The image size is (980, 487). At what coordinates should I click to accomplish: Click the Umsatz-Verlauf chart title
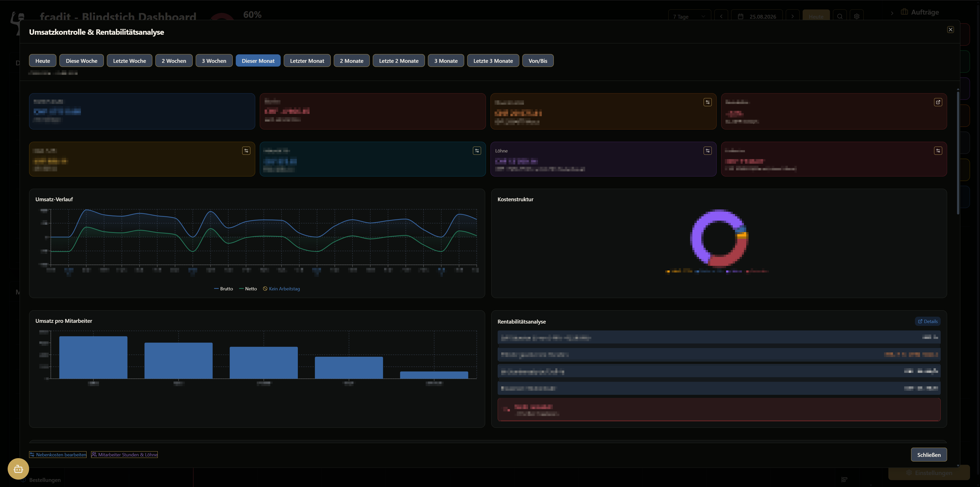coord(54,199)
